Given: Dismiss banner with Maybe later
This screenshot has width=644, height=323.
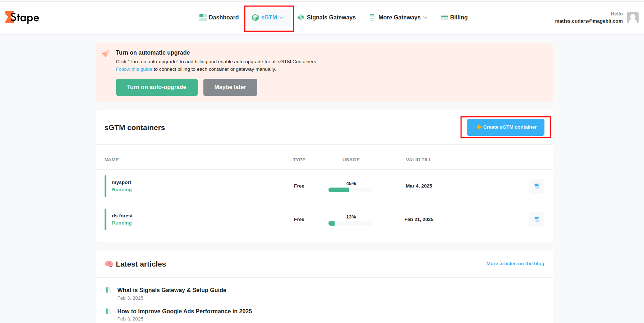Looking at the screenshot, I should [230, 87].
